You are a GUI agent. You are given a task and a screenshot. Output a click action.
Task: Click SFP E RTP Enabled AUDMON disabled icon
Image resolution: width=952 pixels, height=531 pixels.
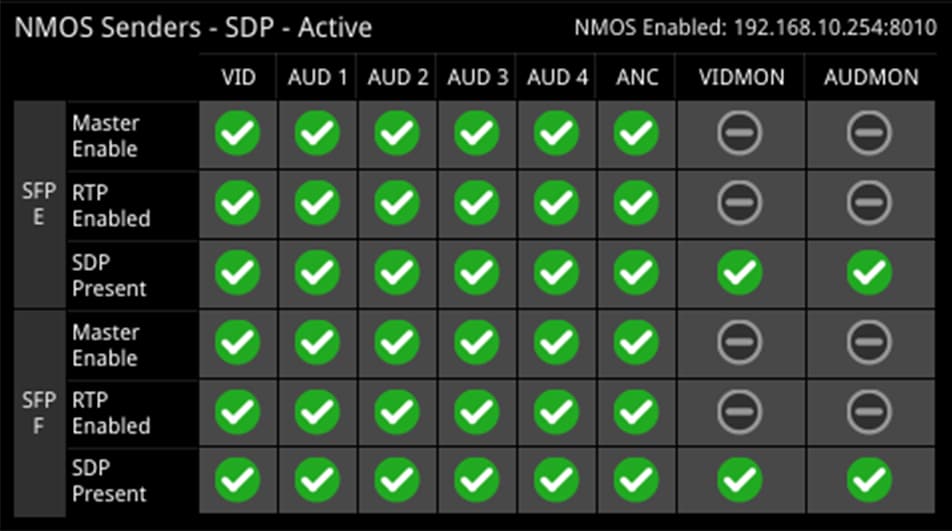869,203
